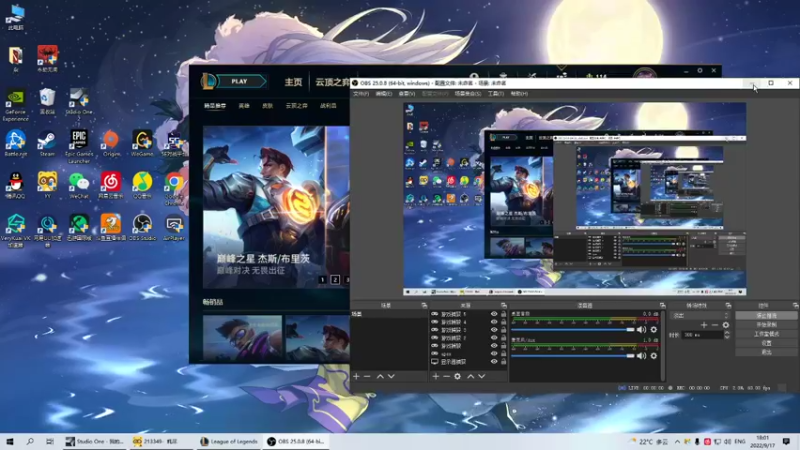The width and height of the screenshot is (800, 450).
Task: Click 退出 exit button in OBS controls
Action: point(766,352)
